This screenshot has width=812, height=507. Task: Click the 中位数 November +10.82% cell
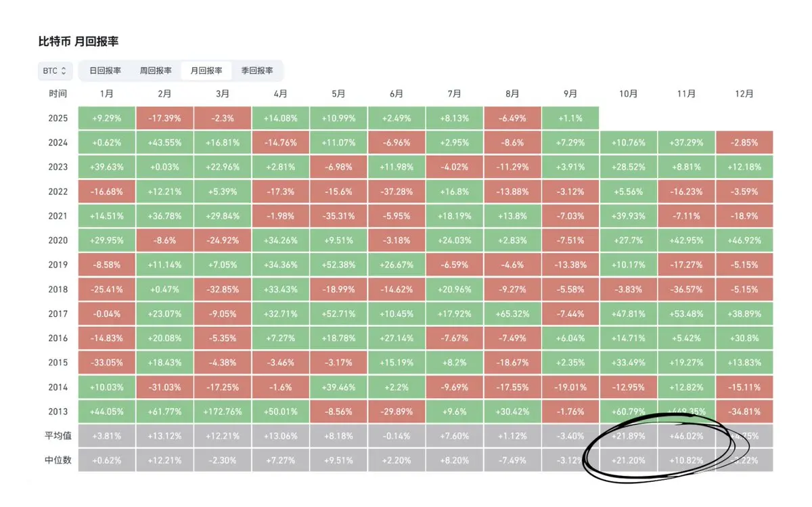[686, 460]
